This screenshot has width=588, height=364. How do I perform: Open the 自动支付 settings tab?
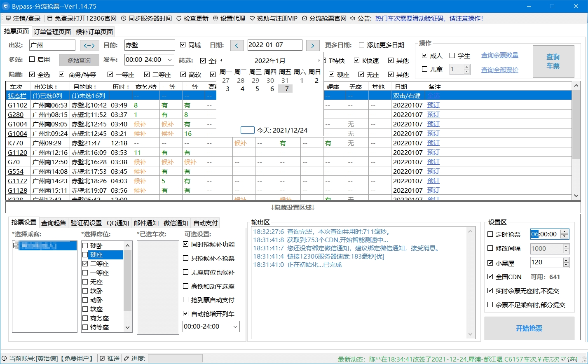205,223
